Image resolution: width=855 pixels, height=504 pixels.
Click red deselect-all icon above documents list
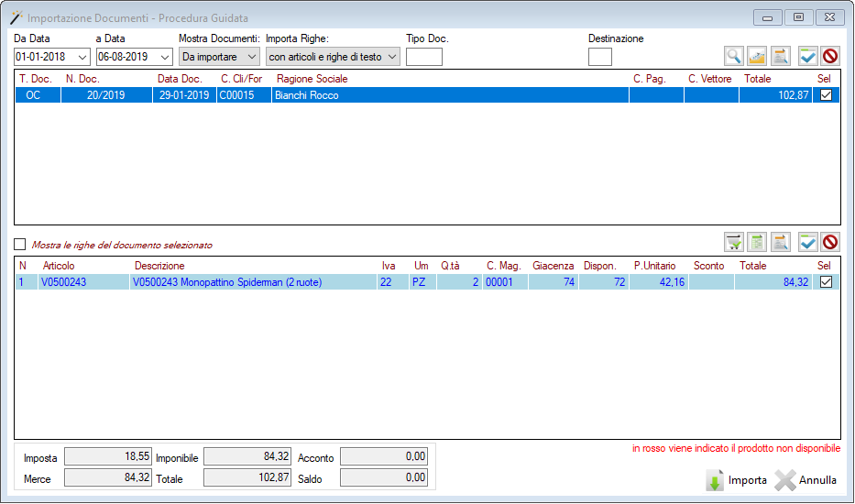point(830,56)
